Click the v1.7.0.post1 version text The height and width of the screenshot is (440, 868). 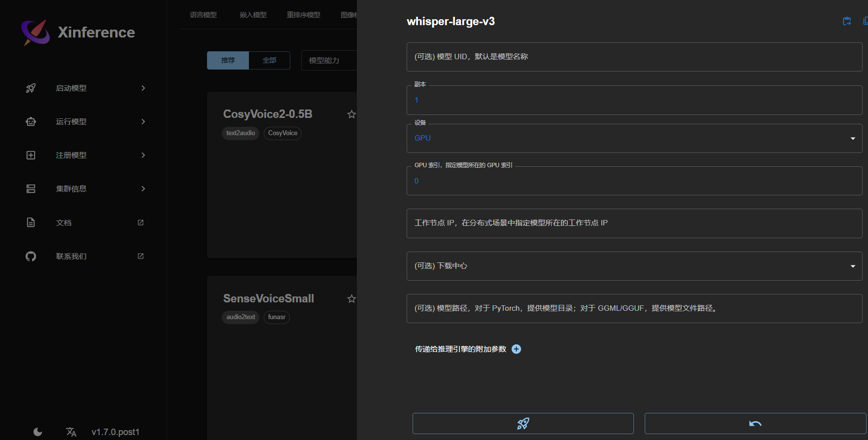pos(115,432)
